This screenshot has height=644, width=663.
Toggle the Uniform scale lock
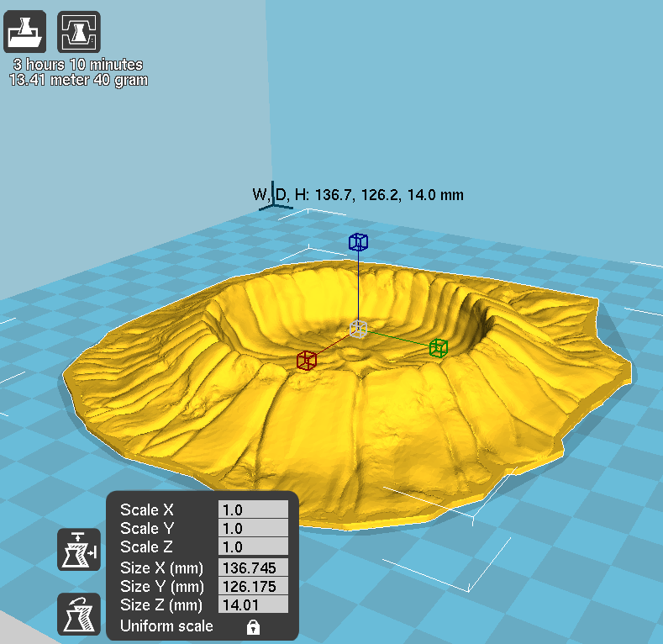coord(253,626)
